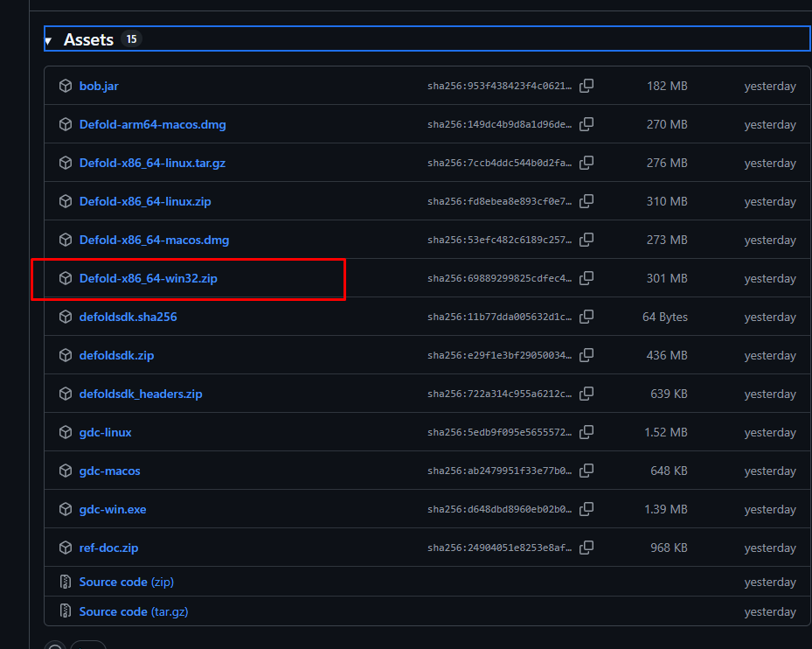Click zip file icon beside Source code (zip)
This screenshot has height=649, width=812.
tap(66, 582)
